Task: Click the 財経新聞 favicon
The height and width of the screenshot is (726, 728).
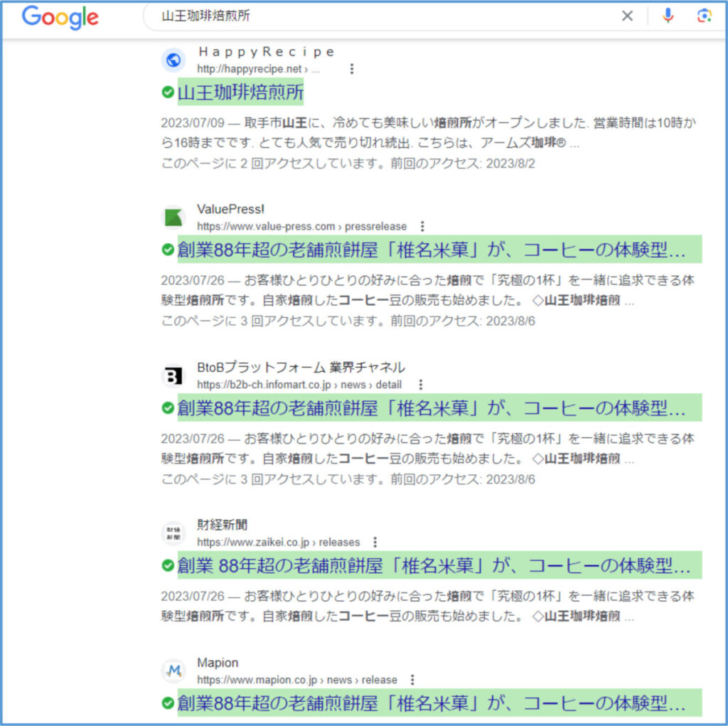Action: pyautogui.click(x=173, y=533)
